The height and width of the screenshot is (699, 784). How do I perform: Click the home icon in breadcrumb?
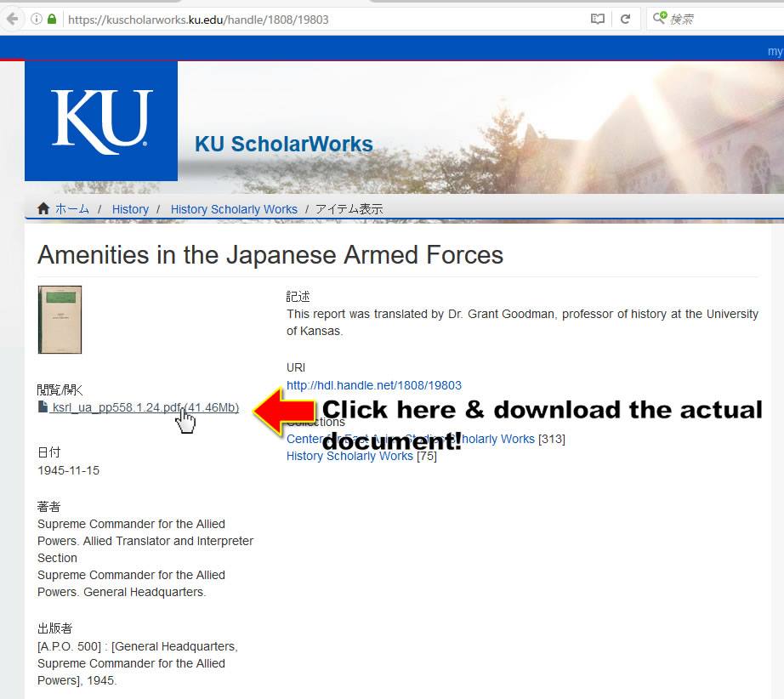coord(43,208)
